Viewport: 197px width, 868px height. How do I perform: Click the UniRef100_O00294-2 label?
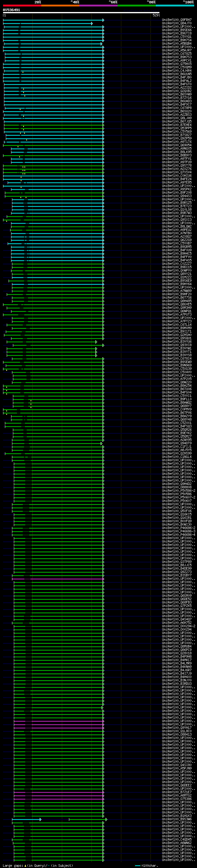(179, 626)
